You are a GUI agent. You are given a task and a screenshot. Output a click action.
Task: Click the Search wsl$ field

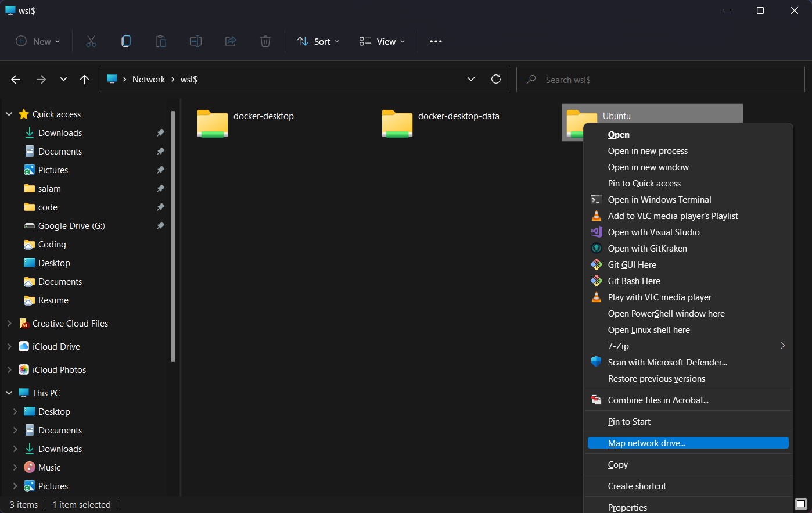tap(660, 80)
